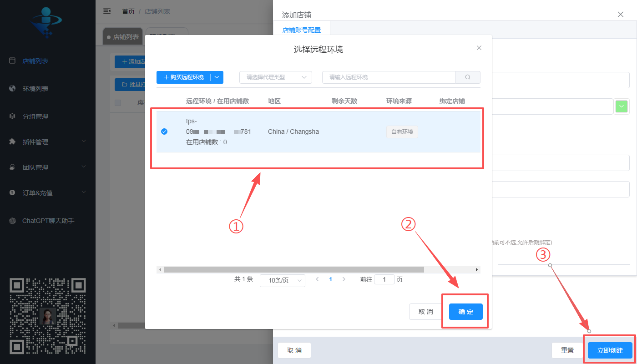This screenshot has width=637, height=364.
Task: Switch to the 店铺账号配置 tab
Action: point(301,29)
